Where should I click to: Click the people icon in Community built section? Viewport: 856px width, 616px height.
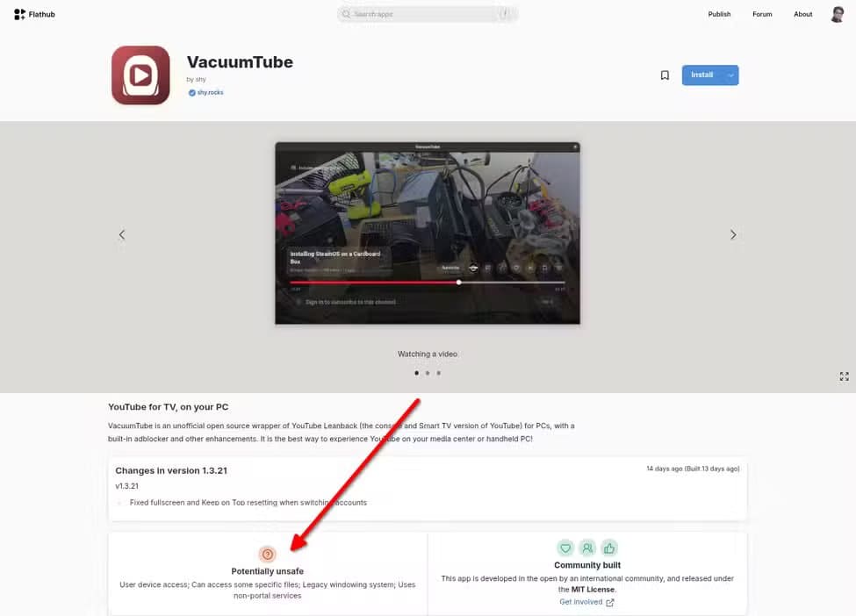point(586,548)
